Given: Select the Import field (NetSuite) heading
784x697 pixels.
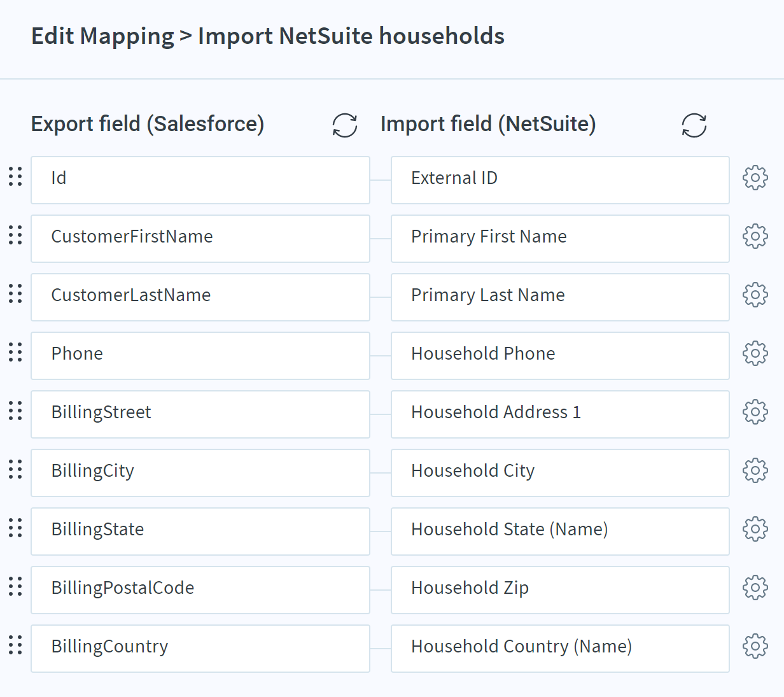Looking at the screenshot, I should tap(488, 124).
